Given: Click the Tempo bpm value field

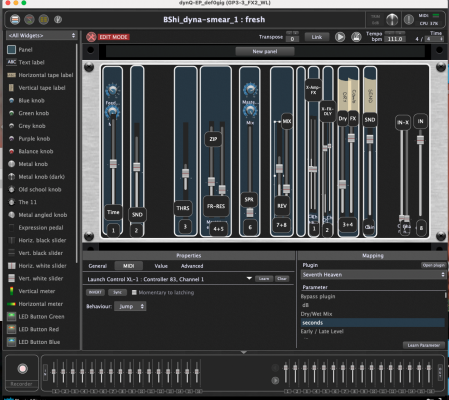Looking at the screenshot, I should coord(395,39).
